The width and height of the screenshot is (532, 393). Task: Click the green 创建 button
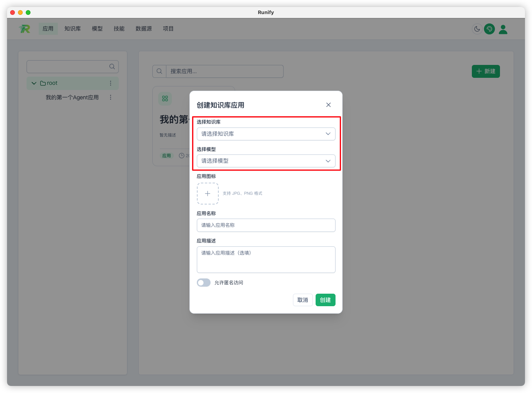325,300
